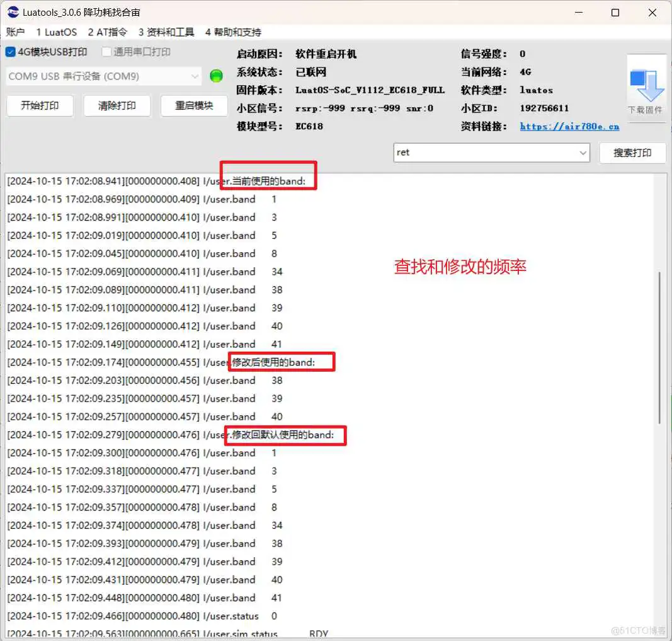This screenshot has height=641, width=672.
Task: Open the 1 LuatOS menu
Action: pos(57,32)
